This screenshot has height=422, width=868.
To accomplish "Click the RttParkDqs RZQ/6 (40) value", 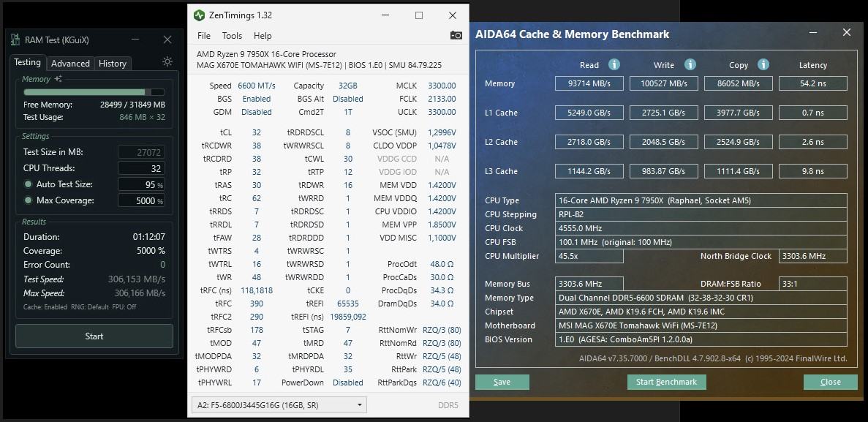I will pos(442,383).
